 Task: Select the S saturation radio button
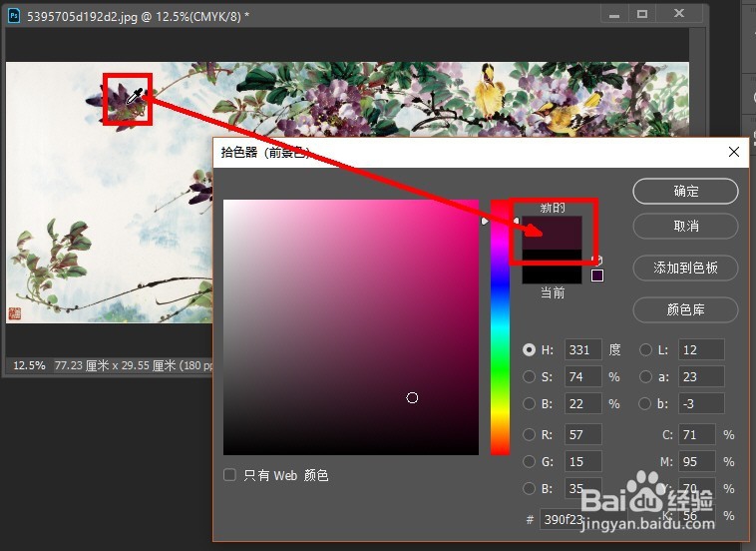pyautogui.click(x=529, y=377)
